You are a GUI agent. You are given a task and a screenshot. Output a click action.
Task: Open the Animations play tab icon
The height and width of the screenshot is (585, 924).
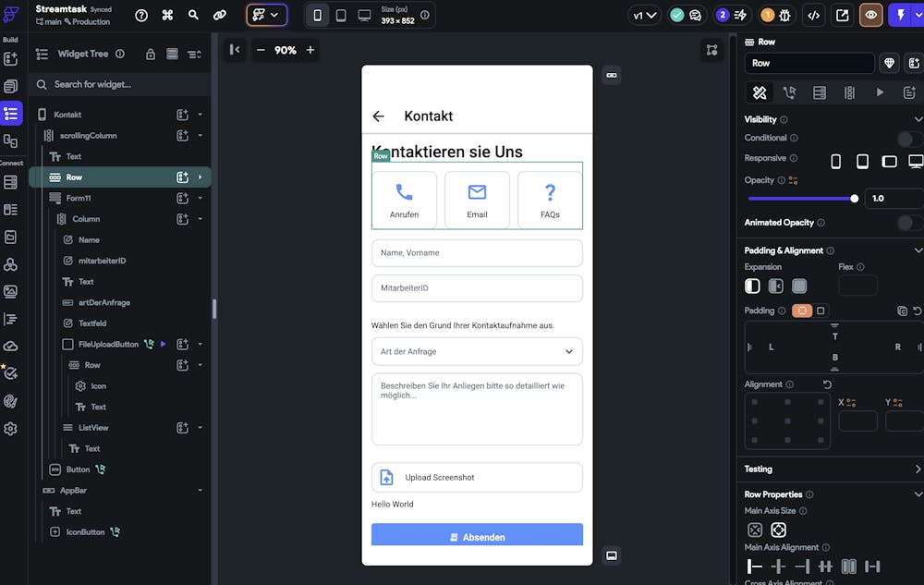(x=880, y=92)
